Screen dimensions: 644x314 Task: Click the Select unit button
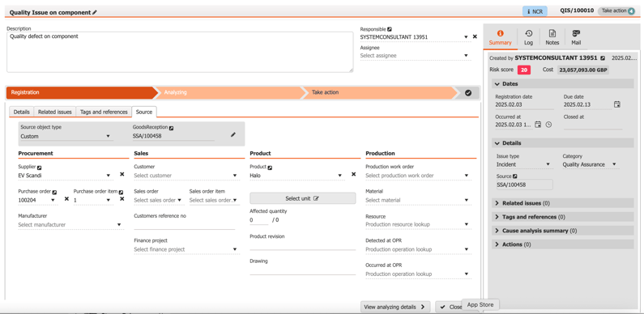(303, 198)
